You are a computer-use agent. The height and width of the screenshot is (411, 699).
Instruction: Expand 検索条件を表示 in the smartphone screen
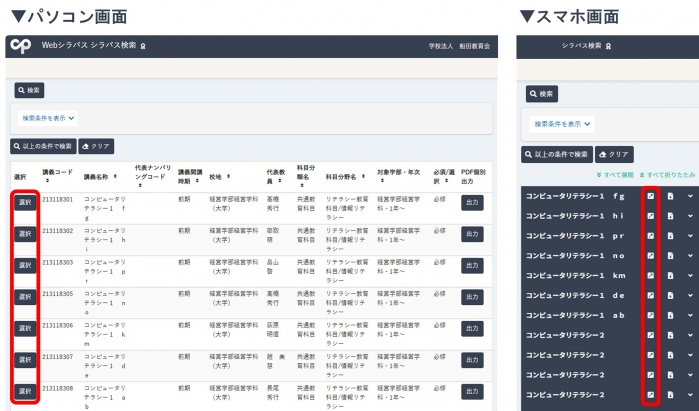coord(563,124)
